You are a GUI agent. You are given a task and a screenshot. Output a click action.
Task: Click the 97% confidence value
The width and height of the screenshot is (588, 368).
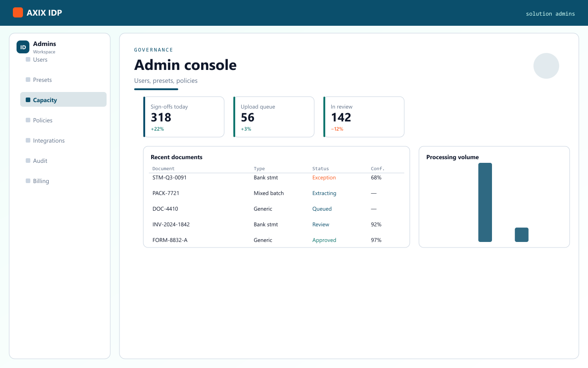point(376,240)
